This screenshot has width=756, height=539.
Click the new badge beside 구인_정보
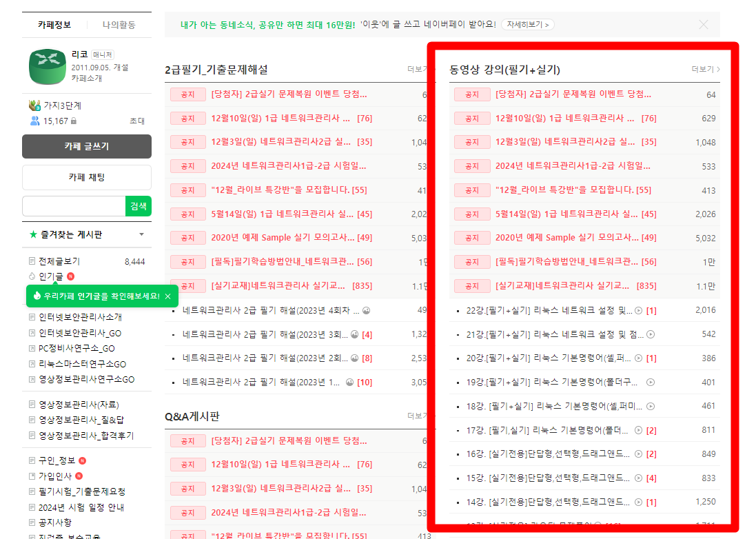pyautogui.click(x=83, y=460)
